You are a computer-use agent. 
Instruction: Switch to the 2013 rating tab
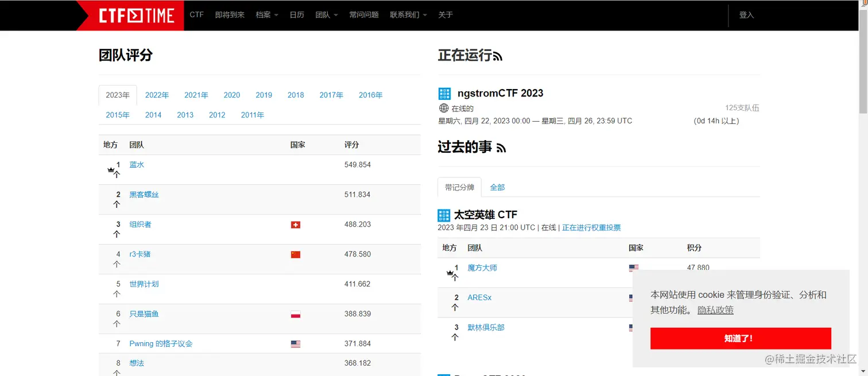point(185,115)
